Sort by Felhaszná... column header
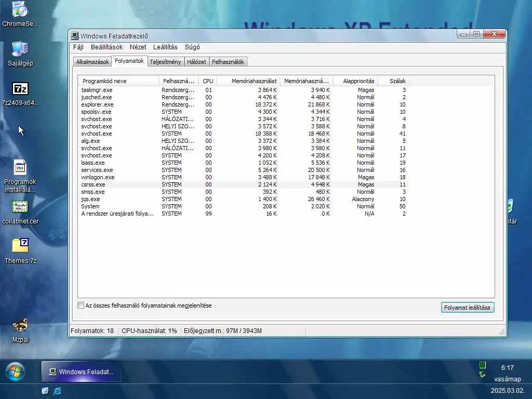The width and height of the screenshot is (532, 399). (179, 81)
